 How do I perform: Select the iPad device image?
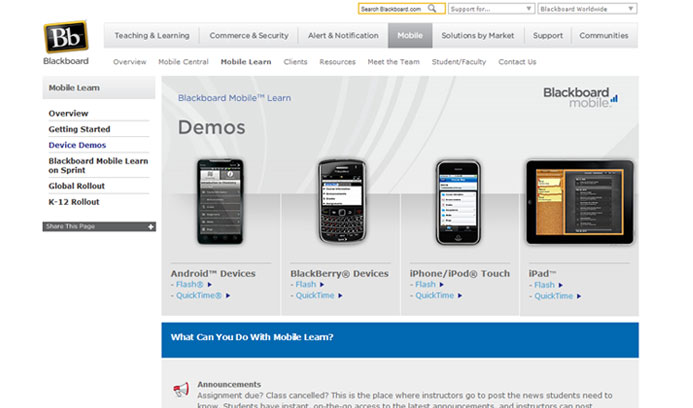point(580,202)
